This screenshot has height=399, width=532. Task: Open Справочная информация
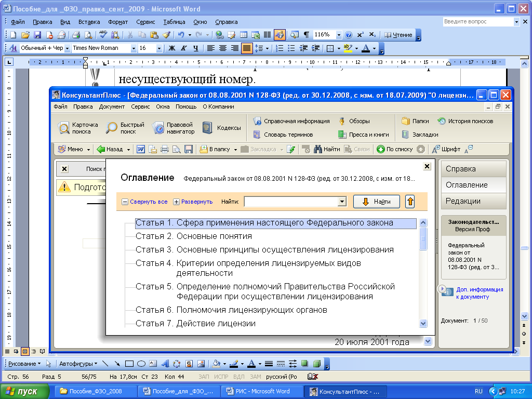tap(291, 121)
